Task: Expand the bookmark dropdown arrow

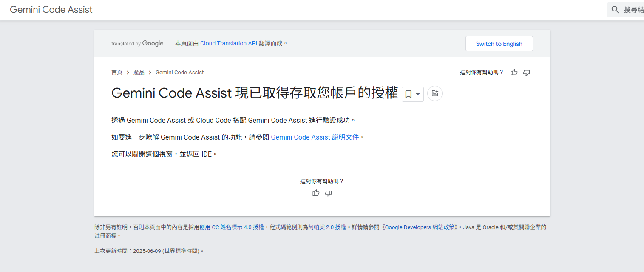Action: point(418,94)
